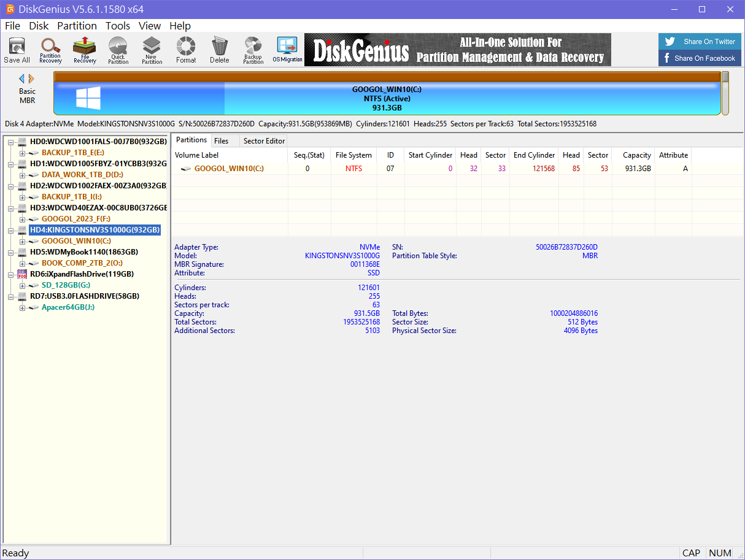Click the DiskGenius banner advertisement
The image size is (745, 560).
[458, 50]
